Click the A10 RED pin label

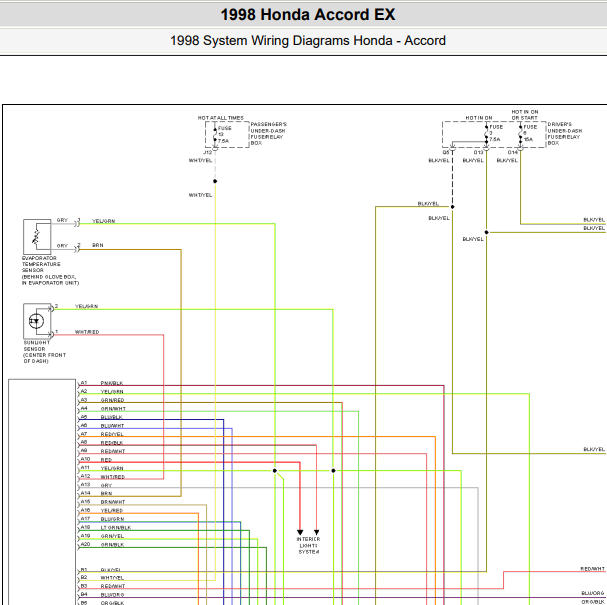96,460
